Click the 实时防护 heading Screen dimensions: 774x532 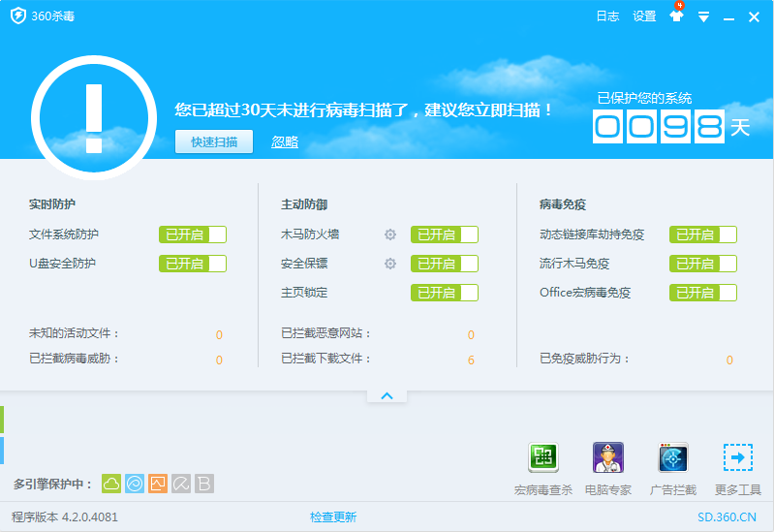[52, 204]
